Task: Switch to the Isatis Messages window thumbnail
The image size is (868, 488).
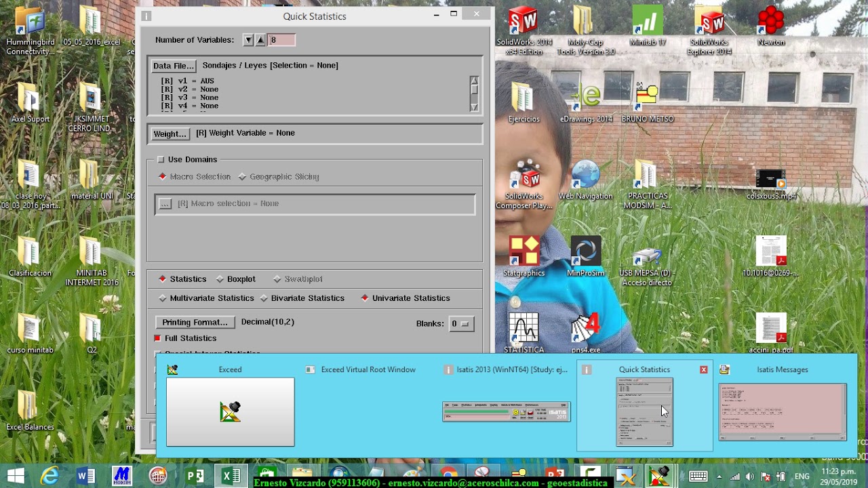Action: point(783,412)
